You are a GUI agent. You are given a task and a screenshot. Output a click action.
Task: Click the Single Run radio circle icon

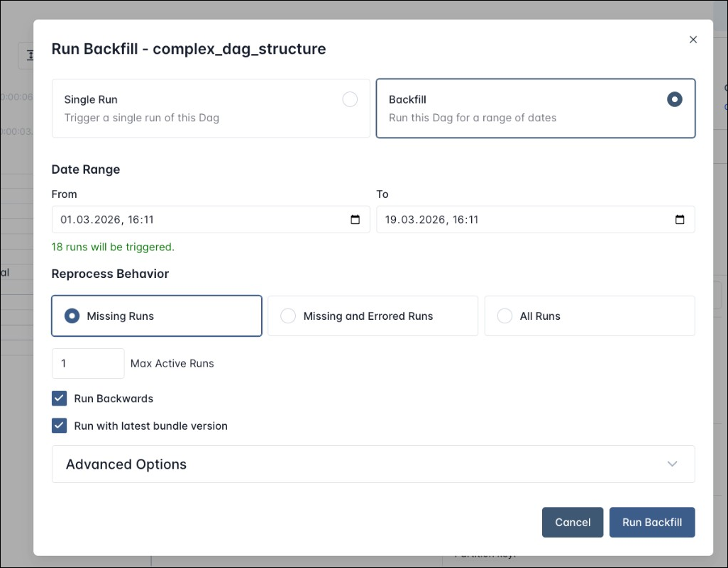(350, 99)
